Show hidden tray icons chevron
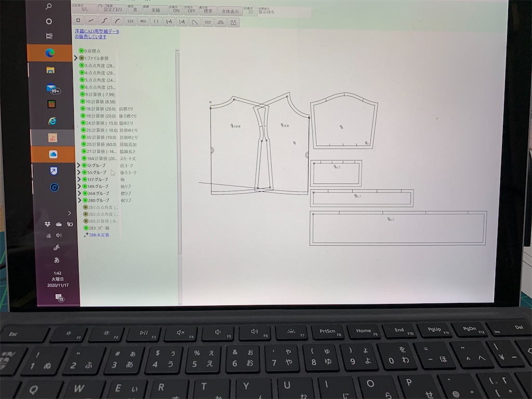The height and width of the screenshot is (399, 532). (x=69, y=213)
